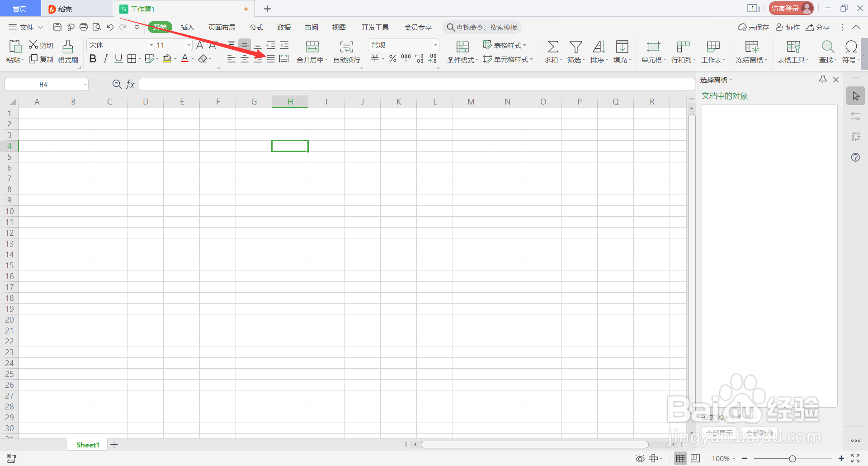The width and height of the screenshot is (868, 466).
Task: Click the Paste clipboard icon
Action: point(15,47)
